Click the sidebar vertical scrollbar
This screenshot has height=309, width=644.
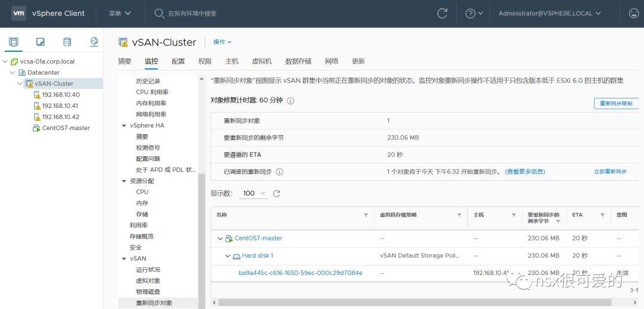click(202, 240)
